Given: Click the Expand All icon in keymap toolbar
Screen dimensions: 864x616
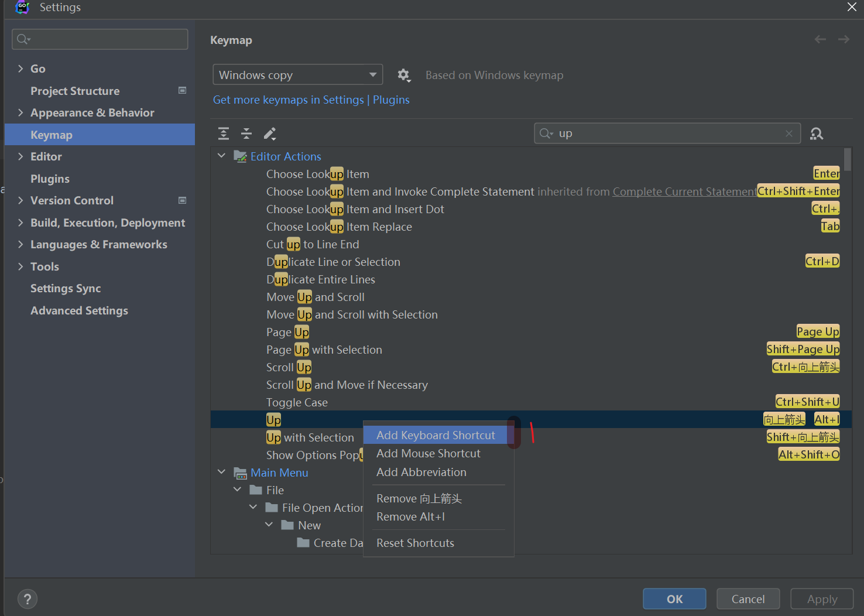Looking at the screenshot, I should pos(224,134).
